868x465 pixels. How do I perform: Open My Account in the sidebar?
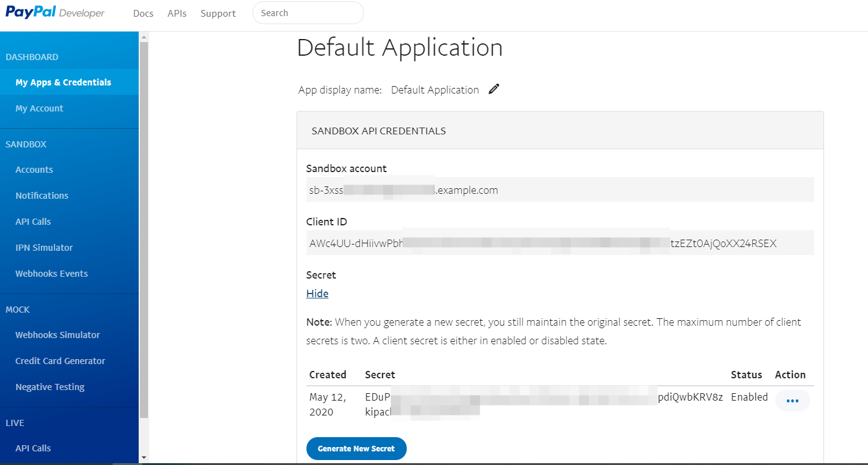point(40,108)
